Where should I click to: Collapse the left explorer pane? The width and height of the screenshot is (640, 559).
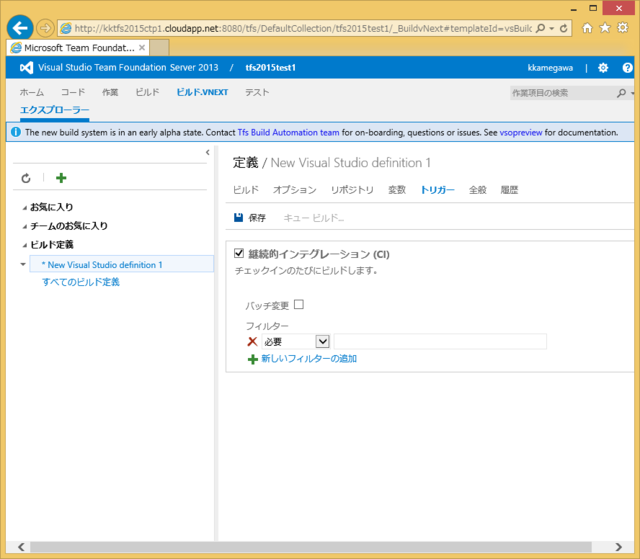pos(208,152)
